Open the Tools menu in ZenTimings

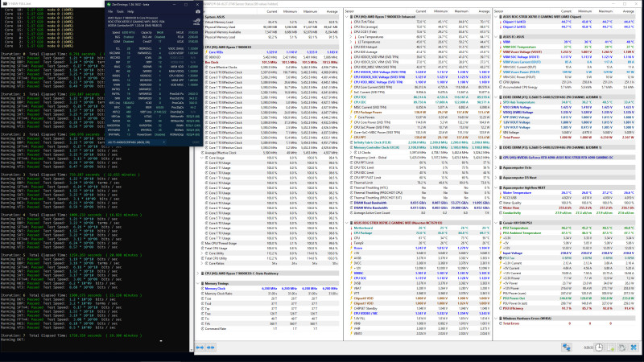coord(120,11)
